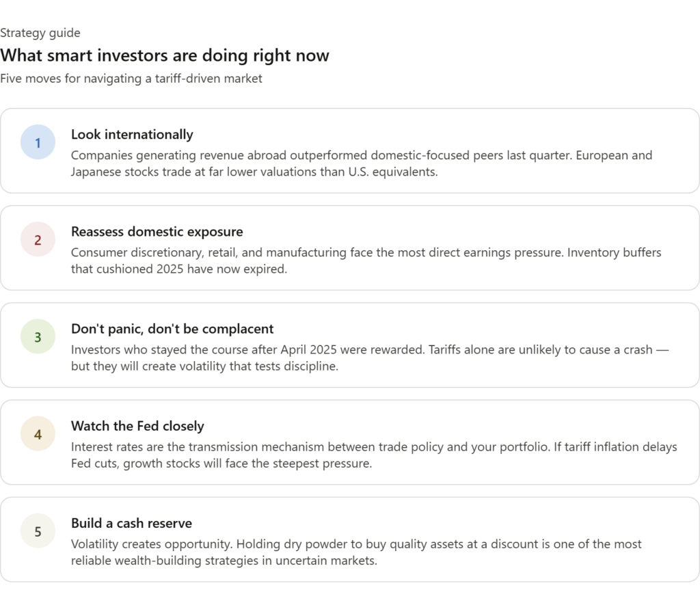700x590 pixels.
Task: Select the 'Five moves for navigating' subtitle
Action: click(x=131, y=79)
